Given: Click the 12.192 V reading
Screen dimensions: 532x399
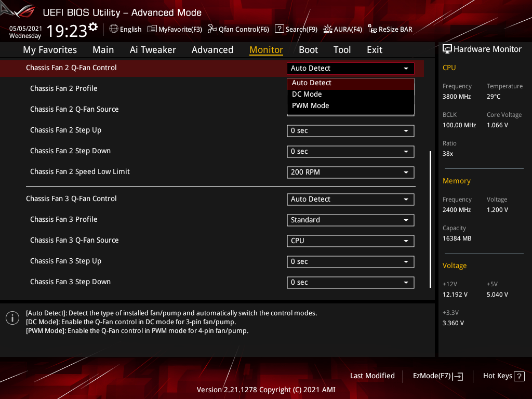Looking at the screenshot, I should (x=455, y=295).
